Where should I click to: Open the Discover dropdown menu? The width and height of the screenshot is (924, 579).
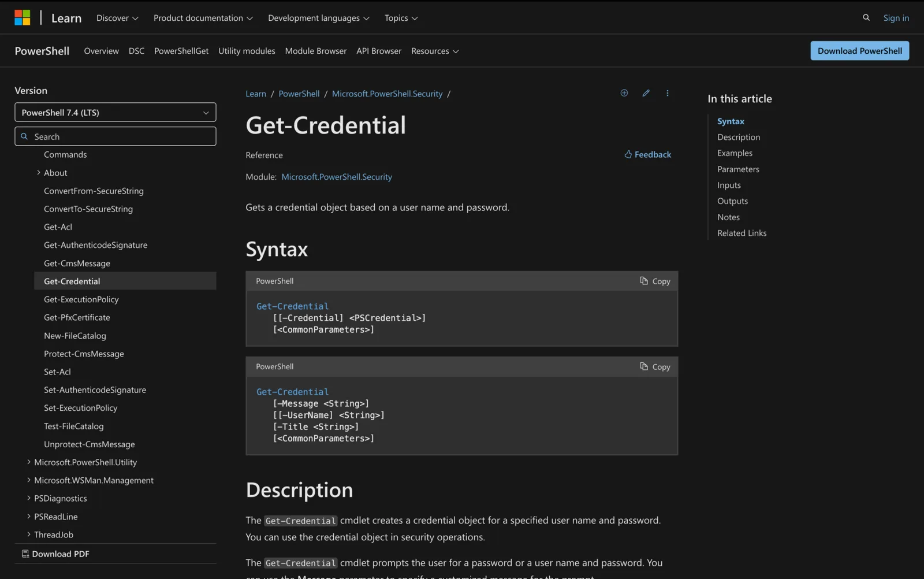click(x=117, y=18)
